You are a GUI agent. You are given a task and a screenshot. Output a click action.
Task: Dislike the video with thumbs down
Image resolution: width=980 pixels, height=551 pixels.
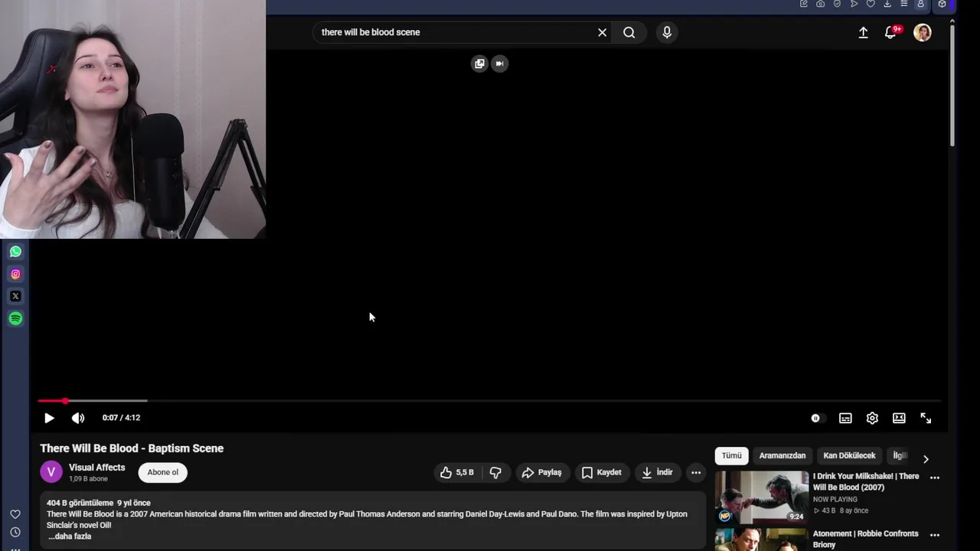pyautogui.click(x=495, y=473)
